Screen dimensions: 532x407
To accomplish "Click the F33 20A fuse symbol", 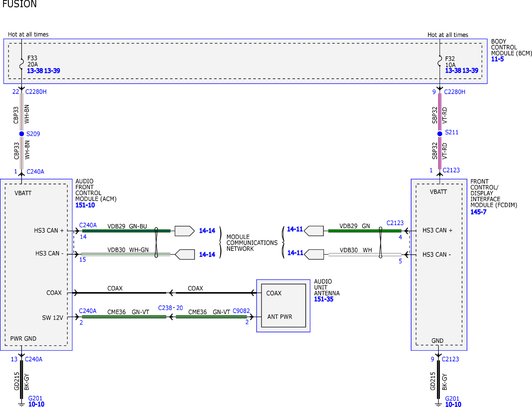I will click(x=22, y=64).
